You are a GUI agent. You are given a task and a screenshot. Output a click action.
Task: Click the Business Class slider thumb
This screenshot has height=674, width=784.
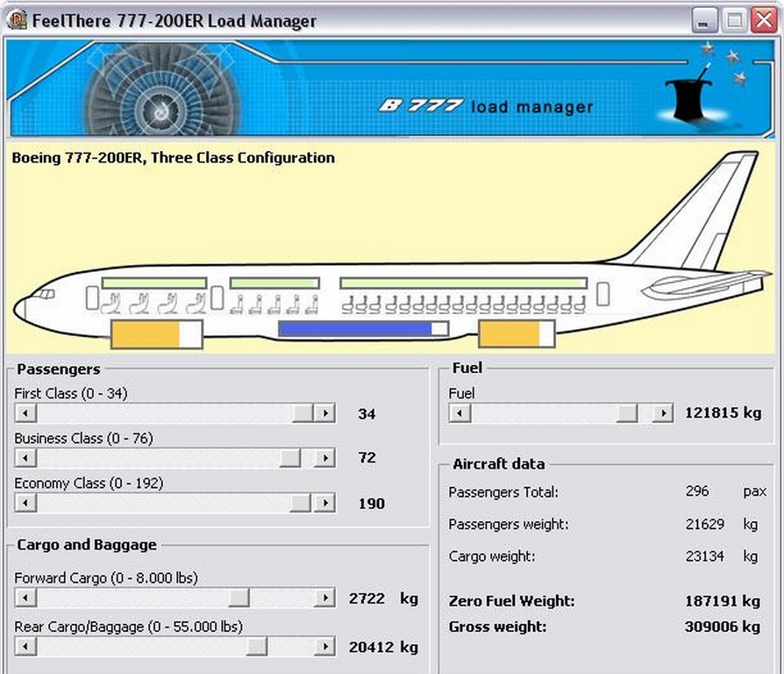290,458
